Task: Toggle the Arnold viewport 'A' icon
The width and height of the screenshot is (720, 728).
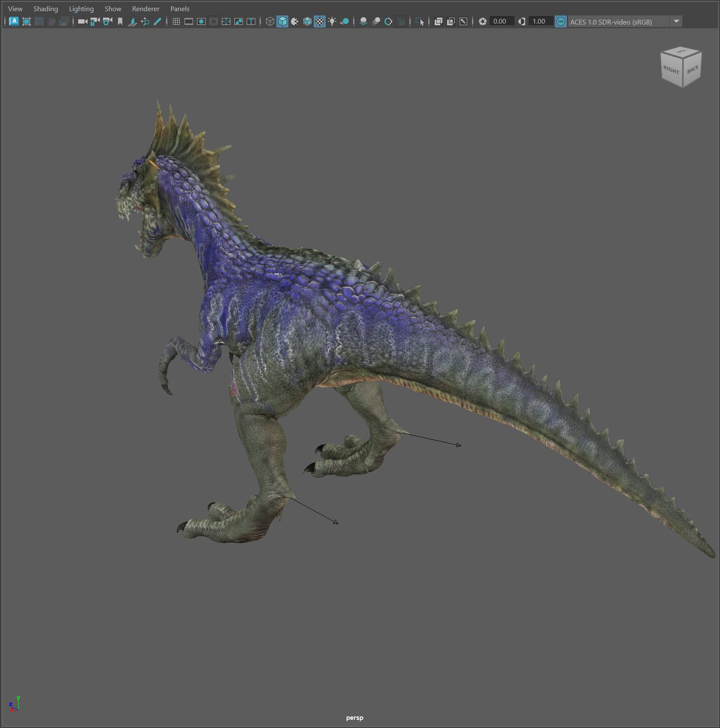Action: [14, 21]
